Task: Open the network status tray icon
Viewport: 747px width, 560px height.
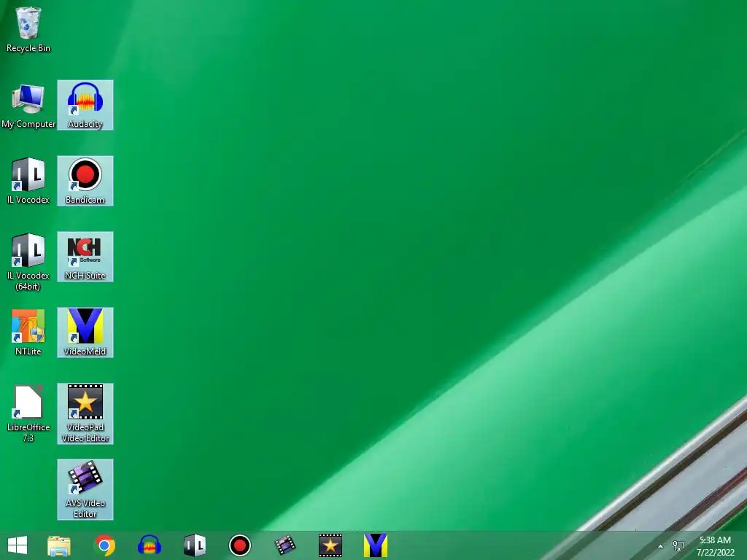Action: click(678, 545)
